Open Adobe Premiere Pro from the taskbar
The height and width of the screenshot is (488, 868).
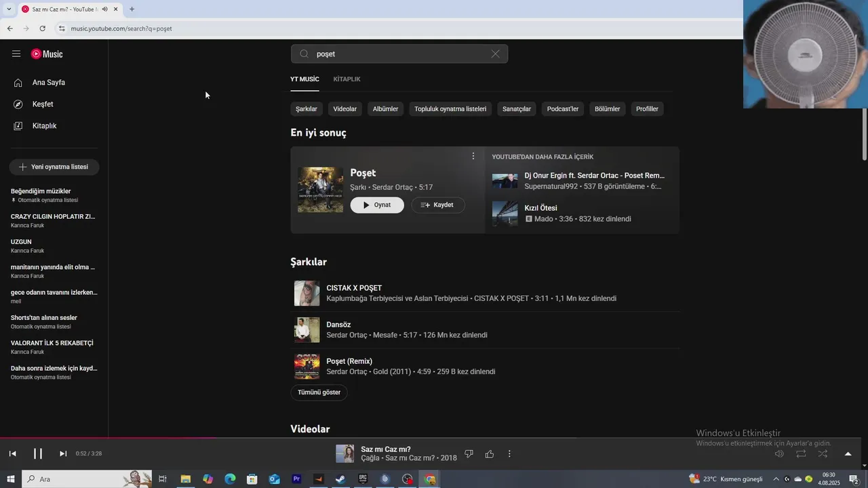click(296, 479)
